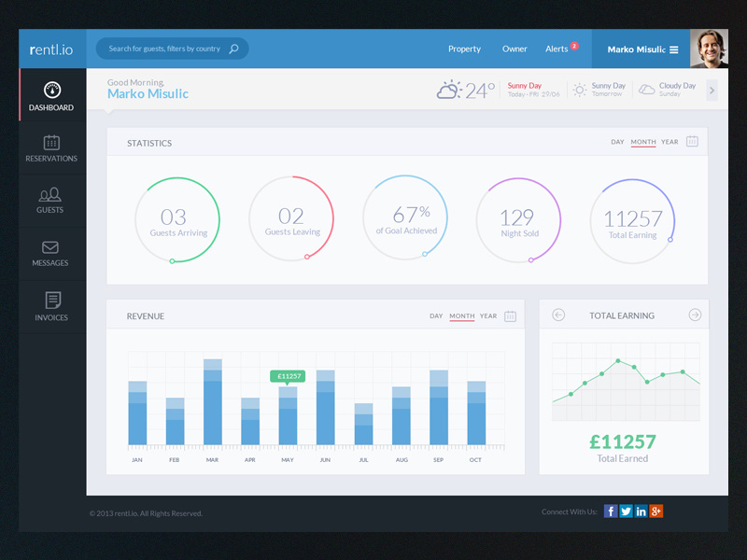Click the rentl.io logo
The width and height of the screenshot is (747, 560).
tap(51, 49)
